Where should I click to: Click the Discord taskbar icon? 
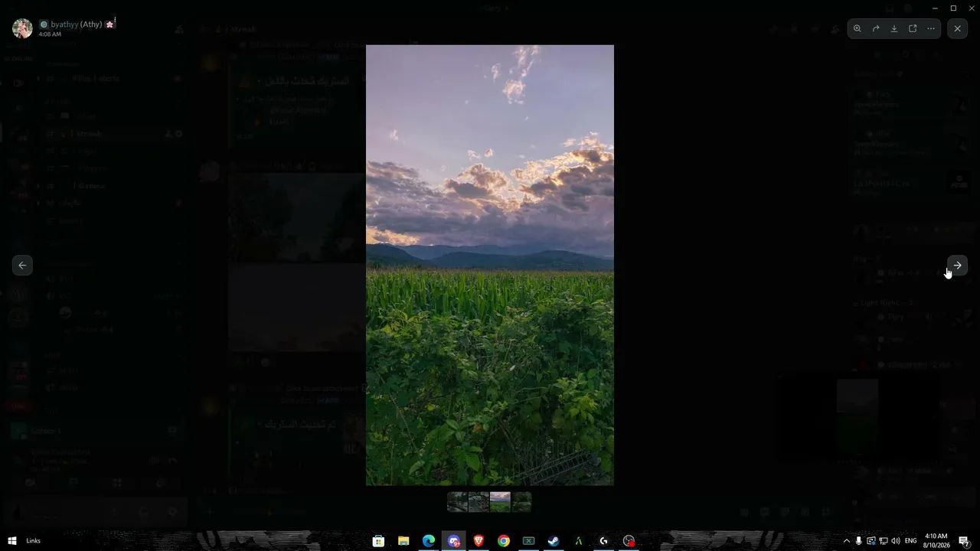click(454, 541)
